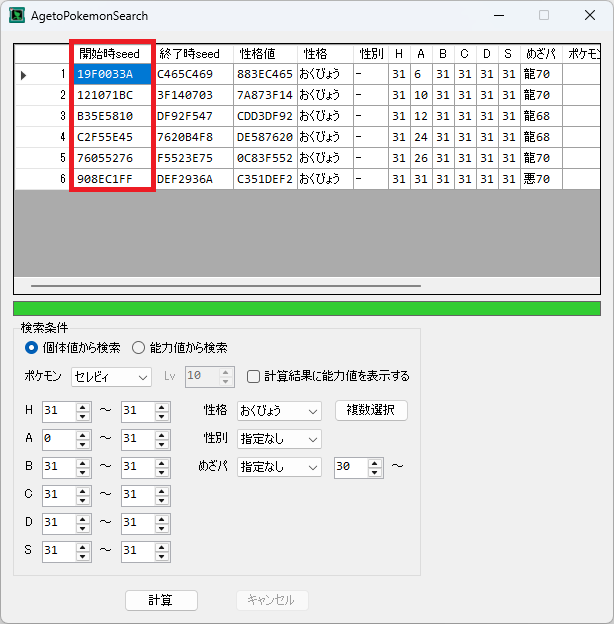
Task: Click the results table horizontal scrollbar
Action: coord(226,286)
